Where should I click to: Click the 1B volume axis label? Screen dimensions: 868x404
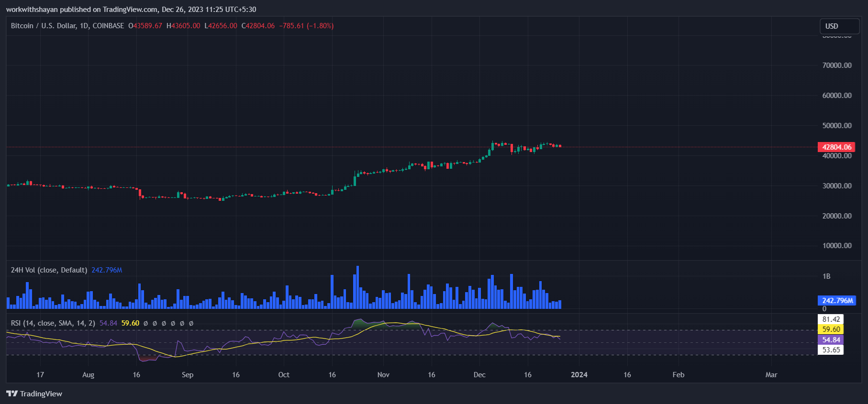826,276
